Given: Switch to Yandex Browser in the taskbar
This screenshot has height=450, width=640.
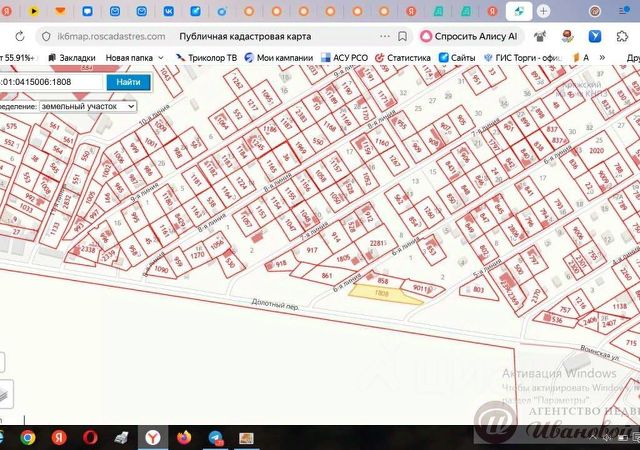Looking at the screenshot, I should (152, 438).
